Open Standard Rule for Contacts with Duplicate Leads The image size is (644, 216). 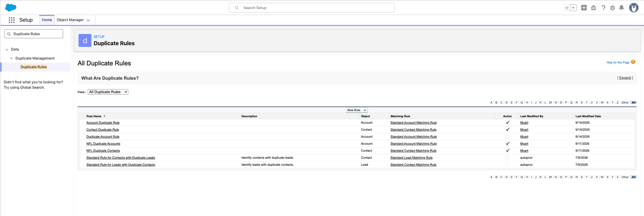pos(121,158)
